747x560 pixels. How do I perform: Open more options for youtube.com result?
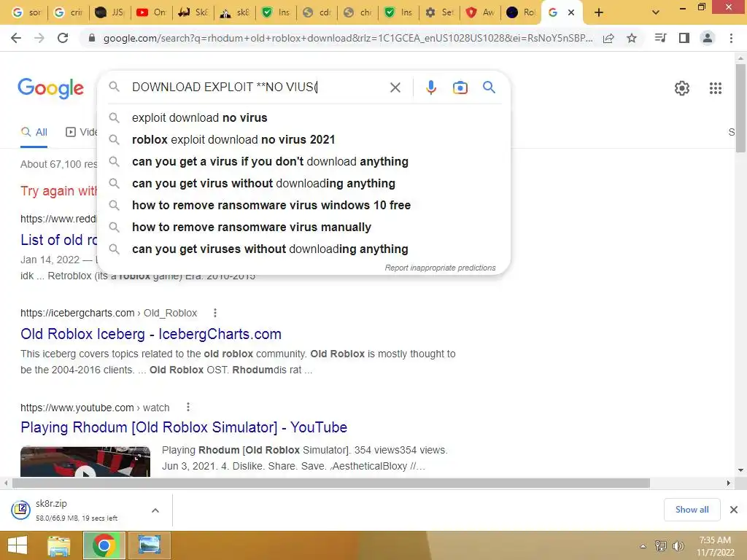pyautogui.click(x=188, y=407)
